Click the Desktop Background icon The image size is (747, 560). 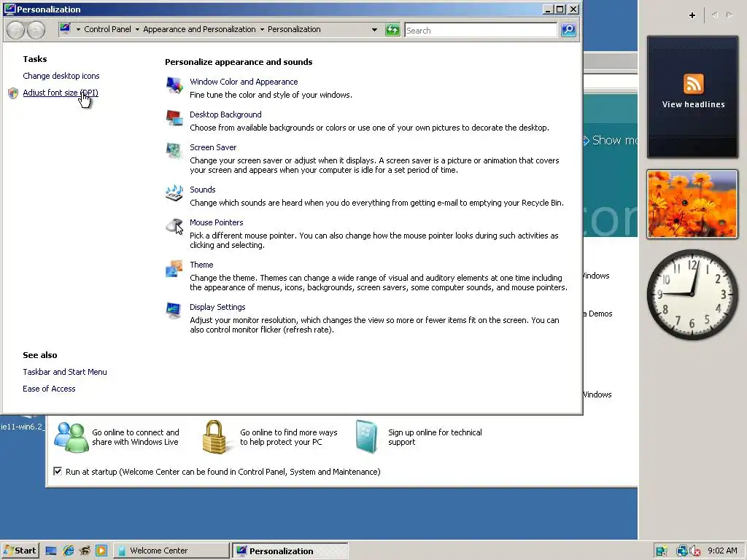click(x=174, y=118)
